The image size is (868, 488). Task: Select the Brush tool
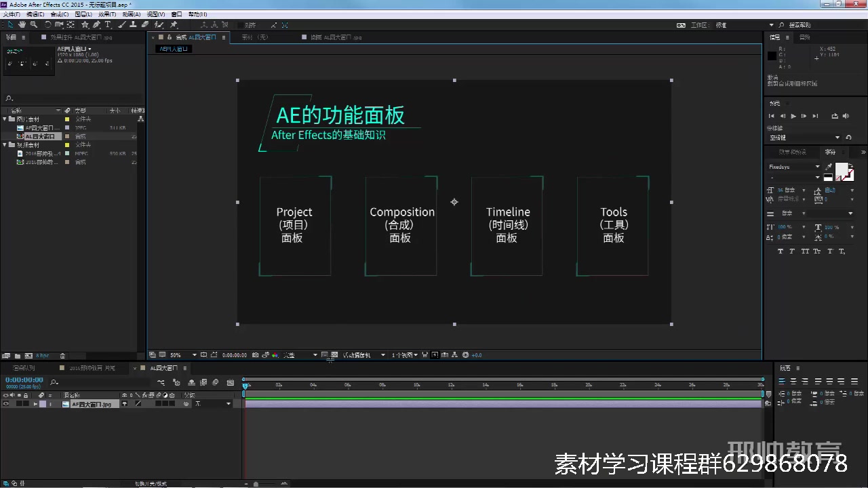(121, 25)
